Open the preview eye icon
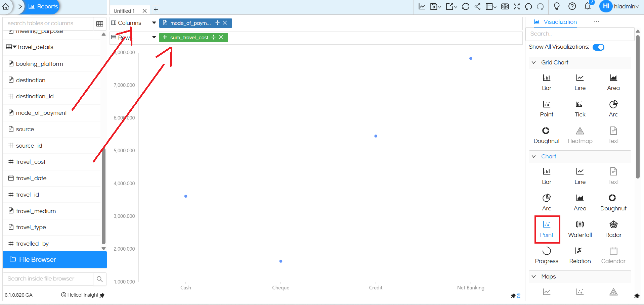Screen dimensions: 644x305 point(505,6)
